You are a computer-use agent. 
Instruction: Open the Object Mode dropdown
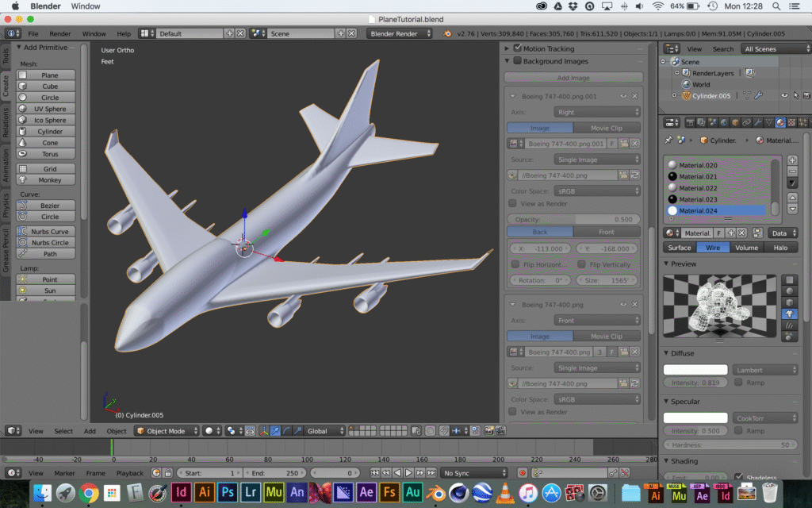click(x=166, y=431)
